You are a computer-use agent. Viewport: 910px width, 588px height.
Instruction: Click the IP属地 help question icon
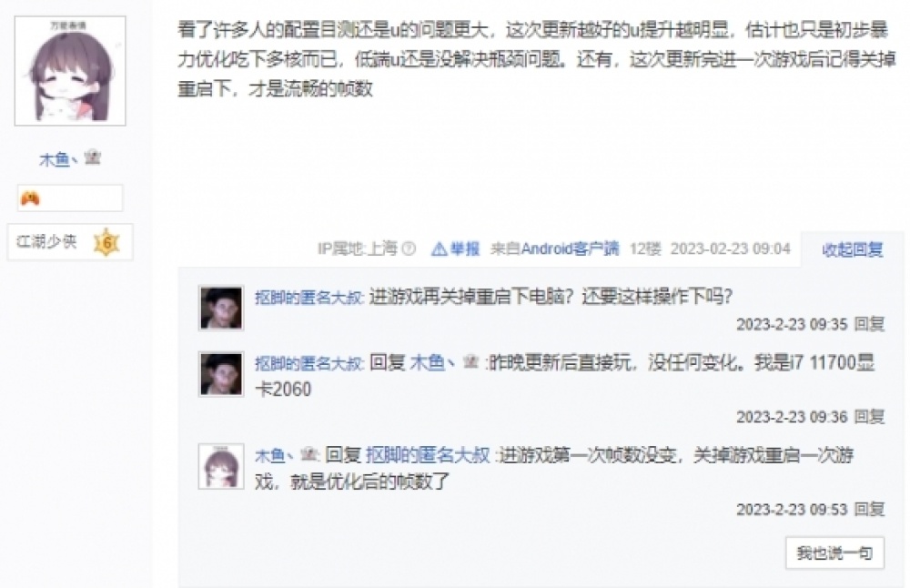pos(409,249)
